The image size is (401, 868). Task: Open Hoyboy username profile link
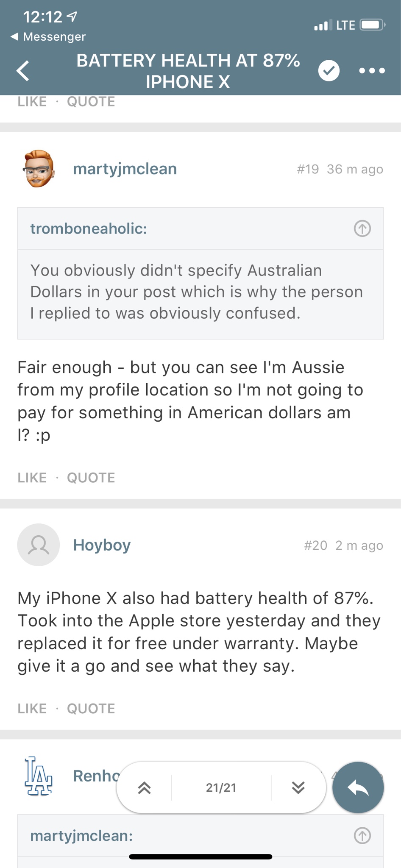102,545
